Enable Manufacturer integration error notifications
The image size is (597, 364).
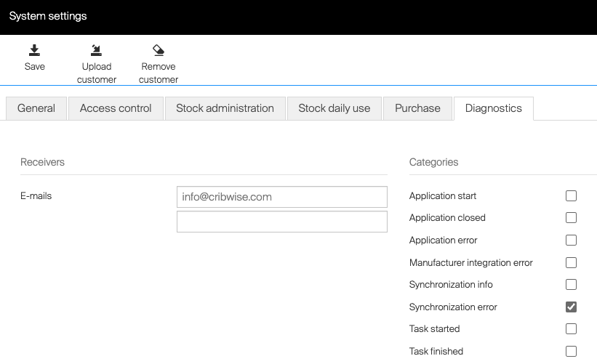pos(571,262)
